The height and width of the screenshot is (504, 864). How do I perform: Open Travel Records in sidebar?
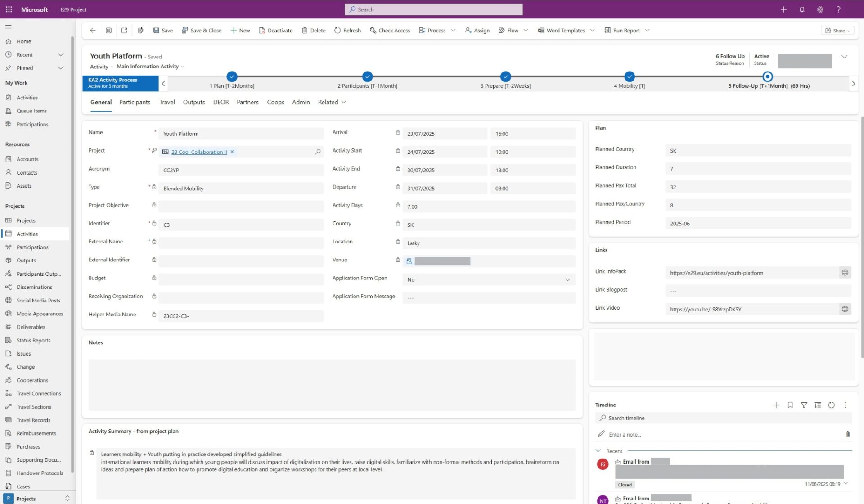(33, 420)
